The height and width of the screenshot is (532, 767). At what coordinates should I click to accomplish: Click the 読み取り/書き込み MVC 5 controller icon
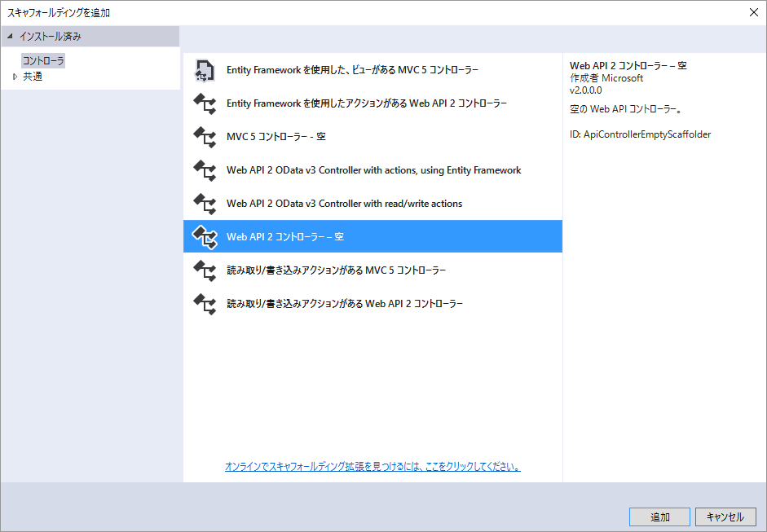[x=205, y=269]
